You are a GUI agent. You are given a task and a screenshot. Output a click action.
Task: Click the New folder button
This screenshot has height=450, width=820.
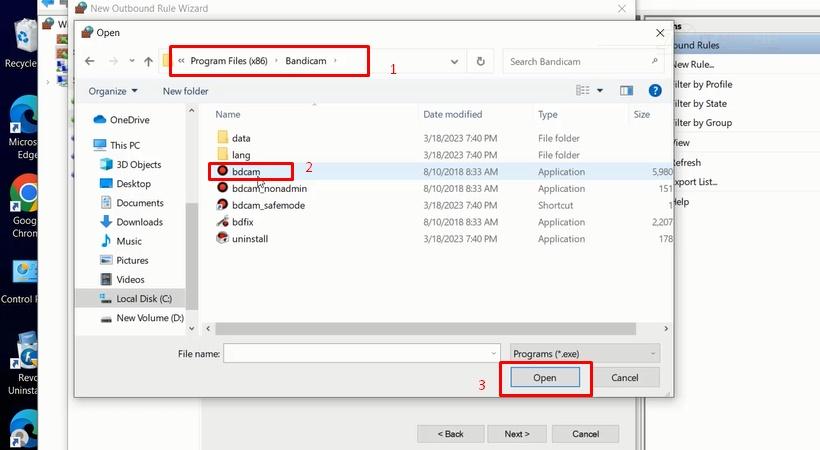(x=185, y=91)
